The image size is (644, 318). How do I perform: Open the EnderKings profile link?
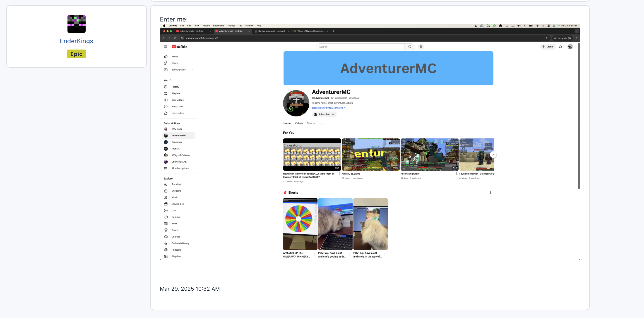(x=76, y=41)
